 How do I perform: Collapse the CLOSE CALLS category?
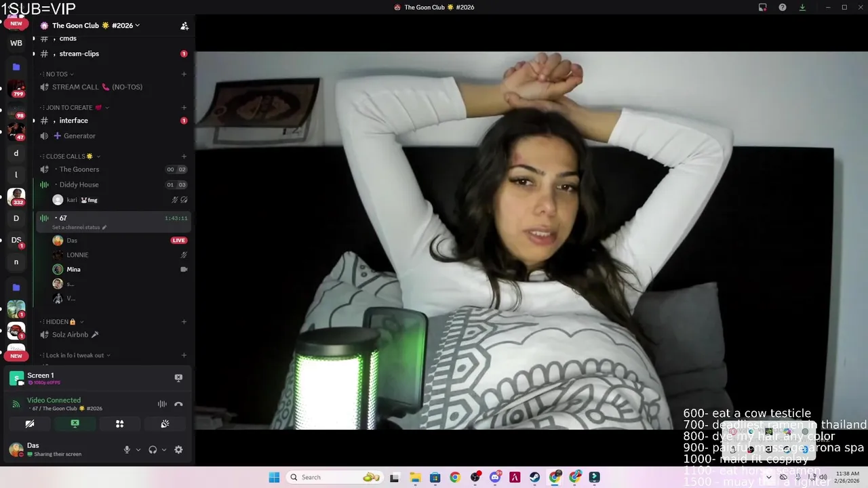[x=69, y=157]
